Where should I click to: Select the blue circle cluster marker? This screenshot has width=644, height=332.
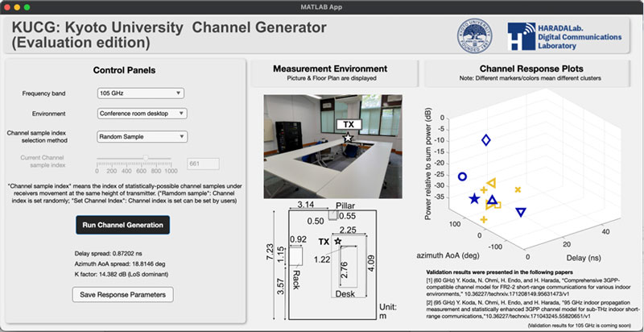pyautogui.click(x=462, y=176)
